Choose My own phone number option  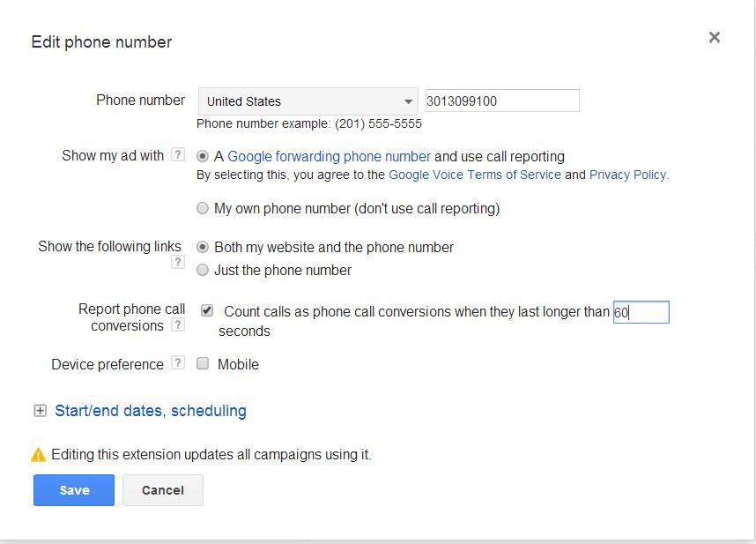click(204, 209)
